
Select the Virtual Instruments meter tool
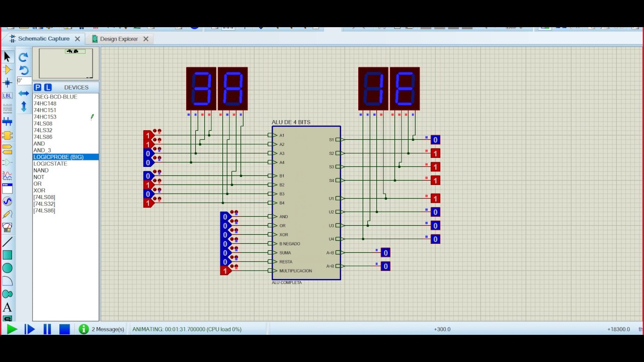(7, 228)
